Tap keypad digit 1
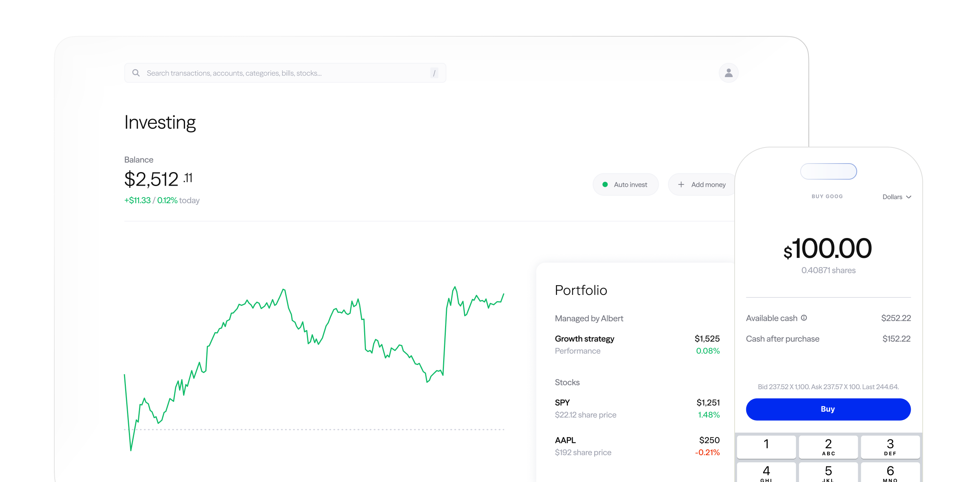This screenshot has width=980, height=482. point(766,447)
